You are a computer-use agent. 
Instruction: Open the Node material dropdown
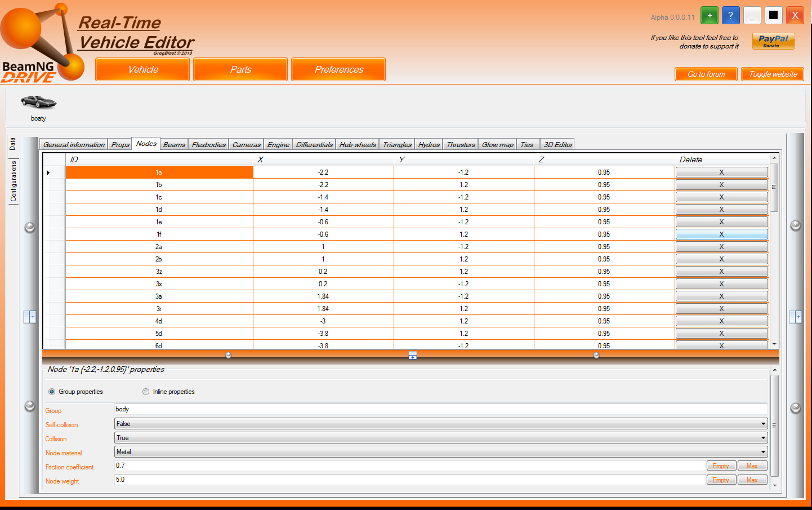tap(441, 452)
